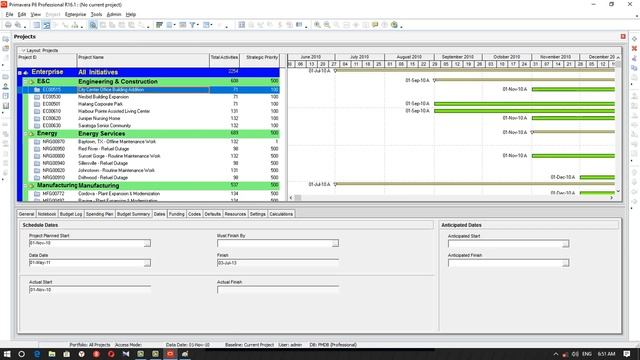Click the Total Activities column header
This screenshot has height=360, width=640.
pyautogui.click(x=224, y=60)
